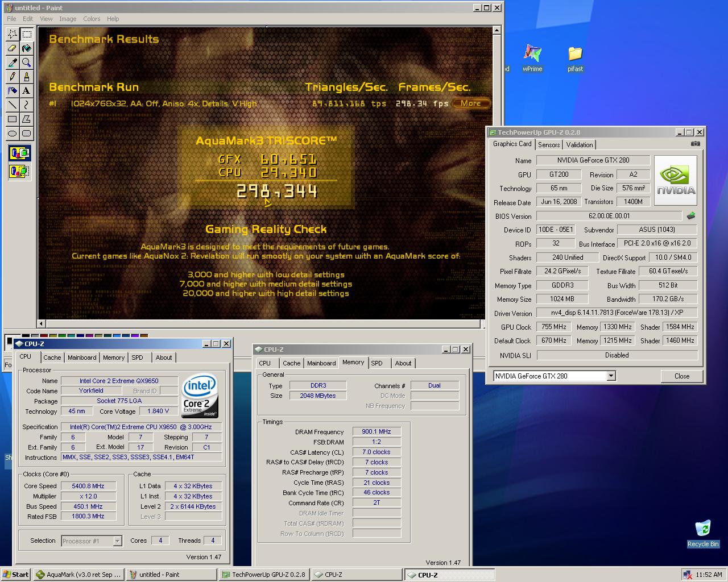Open the Graphics Card tab in GPU-Z
Screen dimensions: 728x582
coord(512,144)
